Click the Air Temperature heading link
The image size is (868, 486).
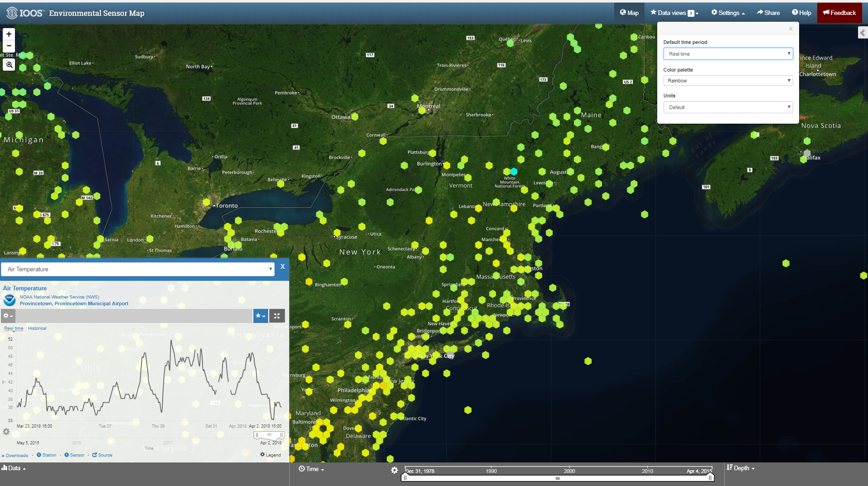(25, 288)
